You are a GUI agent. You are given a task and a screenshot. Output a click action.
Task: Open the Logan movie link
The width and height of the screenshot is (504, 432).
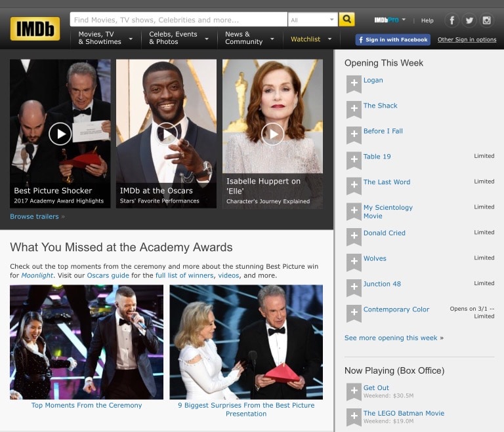pyautogui.click(x=373, y=80)
